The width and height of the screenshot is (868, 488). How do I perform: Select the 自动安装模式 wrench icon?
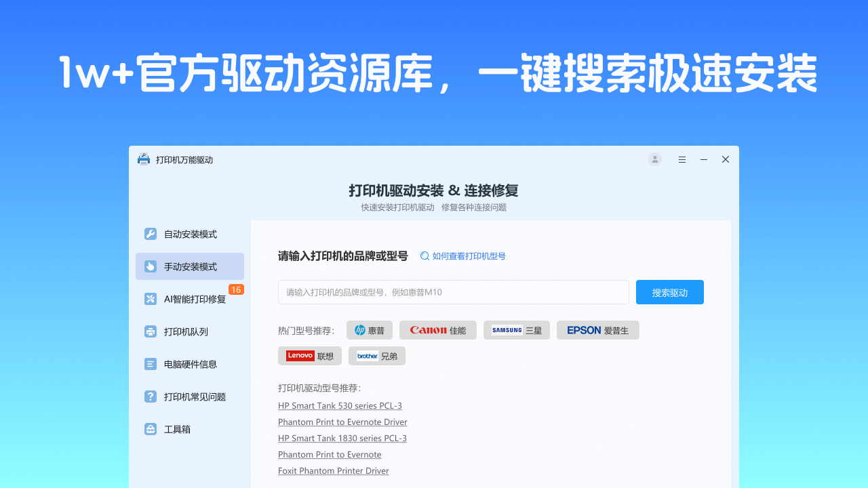pyautogui.click(x=150, y=234)
